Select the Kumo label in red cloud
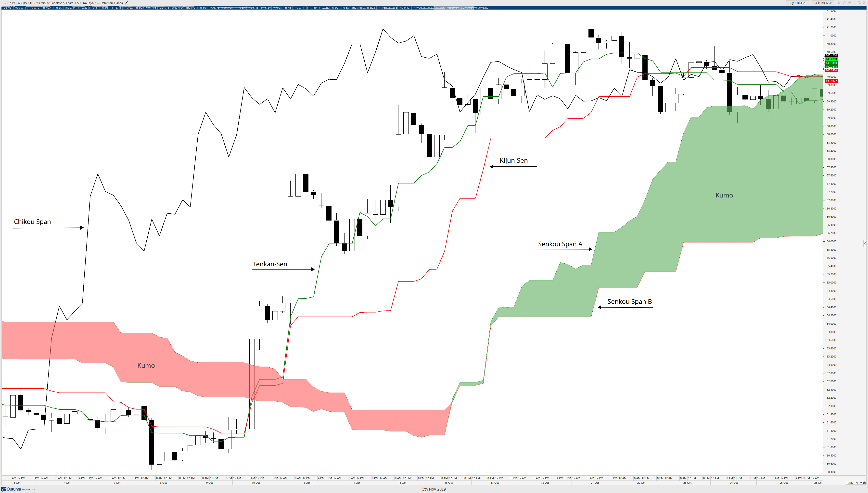Screen dimensions: 868x493 [146, 365]
